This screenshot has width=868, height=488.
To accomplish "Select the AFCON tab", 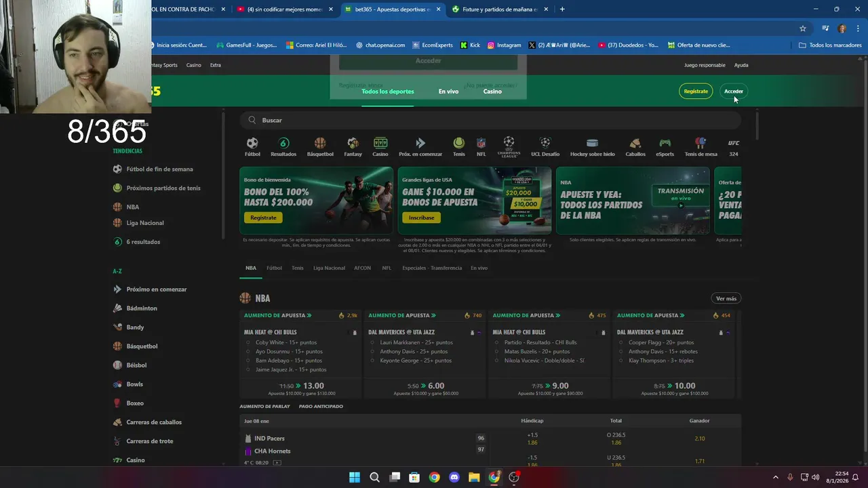I will tap(362, 268).
